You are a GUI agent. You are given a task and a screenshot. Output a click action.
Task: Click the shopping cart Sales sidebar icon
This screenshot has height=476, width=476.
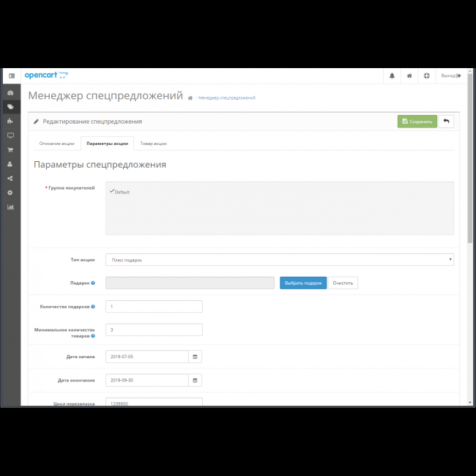click(x=10, y=150)
